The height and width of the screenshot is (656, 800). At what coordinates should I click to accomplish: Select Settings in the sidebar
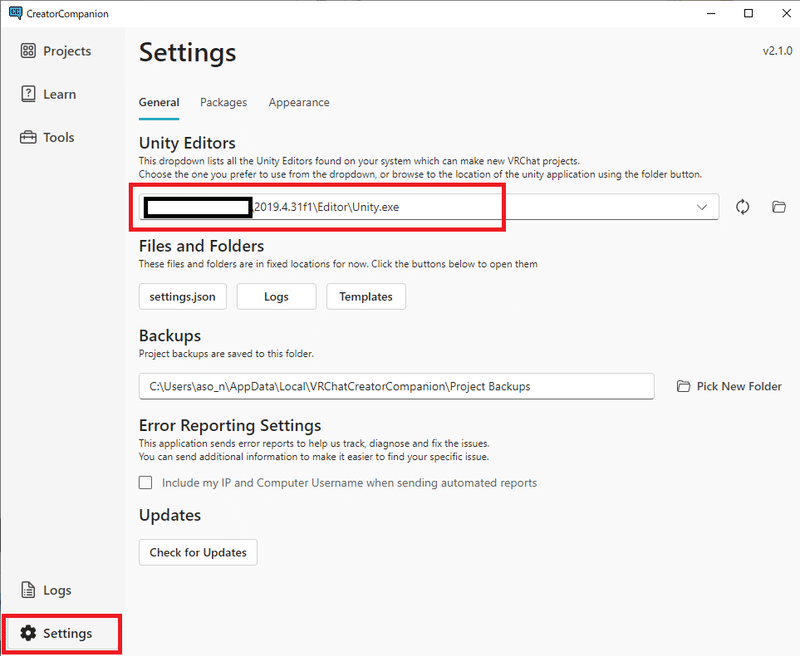coord(62,634)
